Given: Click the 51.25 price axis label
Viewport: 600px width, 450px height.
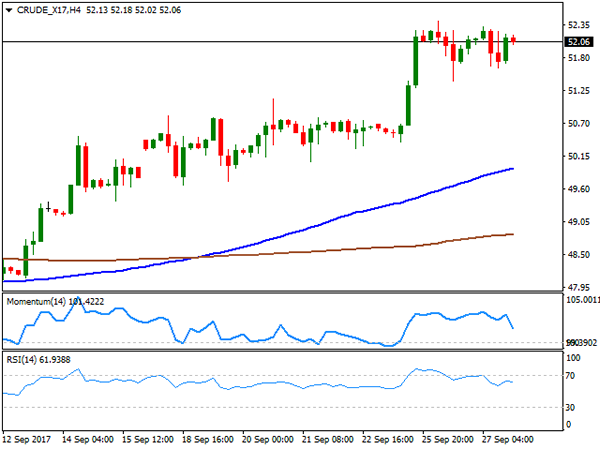Looking at the screenshot, I should (579, 91).
